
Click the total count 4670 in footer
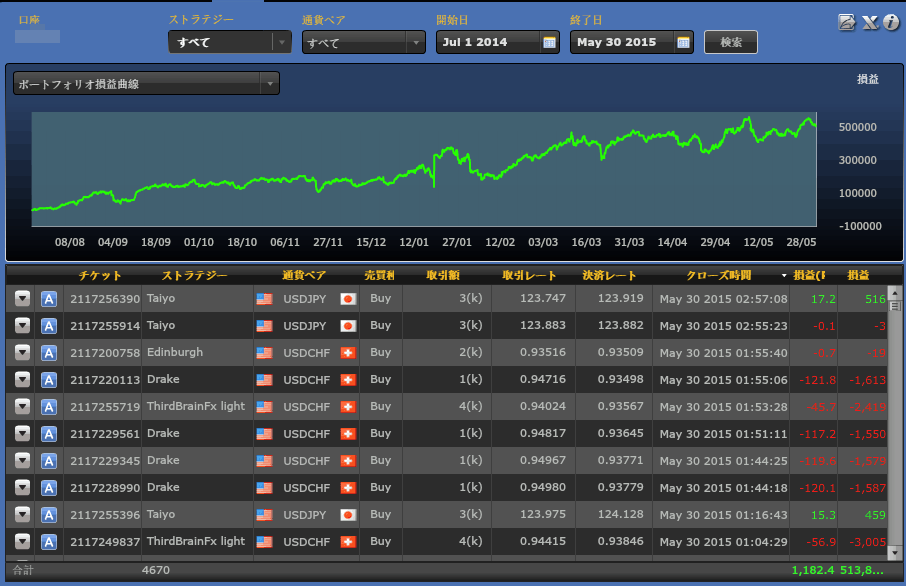pyautogui.click(x=156, y=570)
